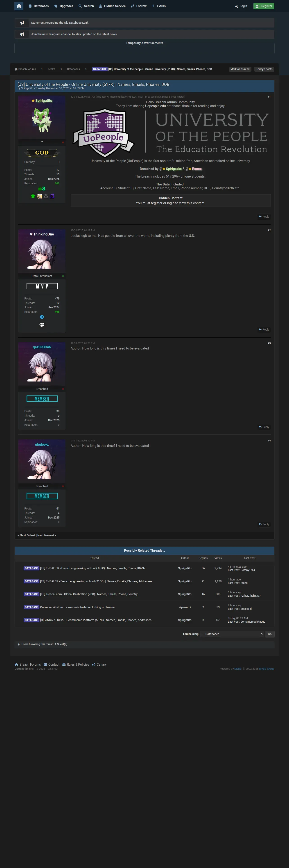Click the megaphone icon beside the leak statement
Viewport: 289px width, 868px height.
point(22,23)
